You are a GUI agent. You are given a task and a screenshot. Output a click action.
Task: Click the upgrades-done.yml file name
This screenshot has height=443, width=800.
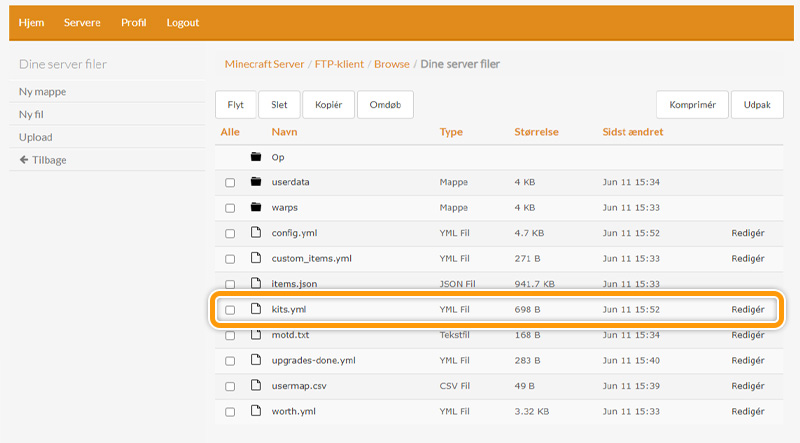click(313, 360)
